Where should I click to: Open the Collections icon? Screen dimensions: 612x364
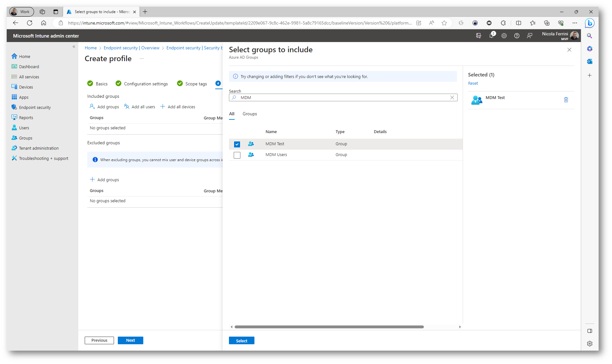[547, 23]
